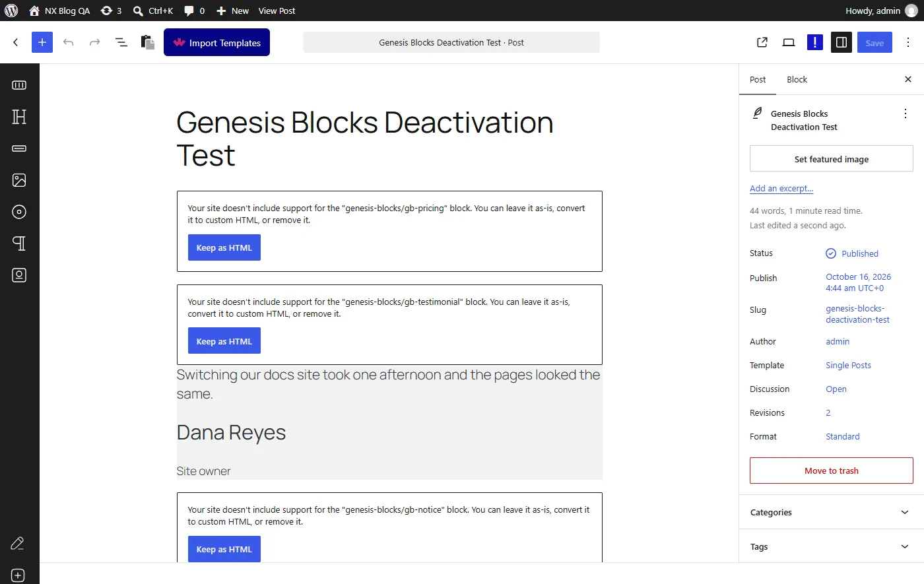
Task: Click View Post in admin bar
Action: point(277,11)
